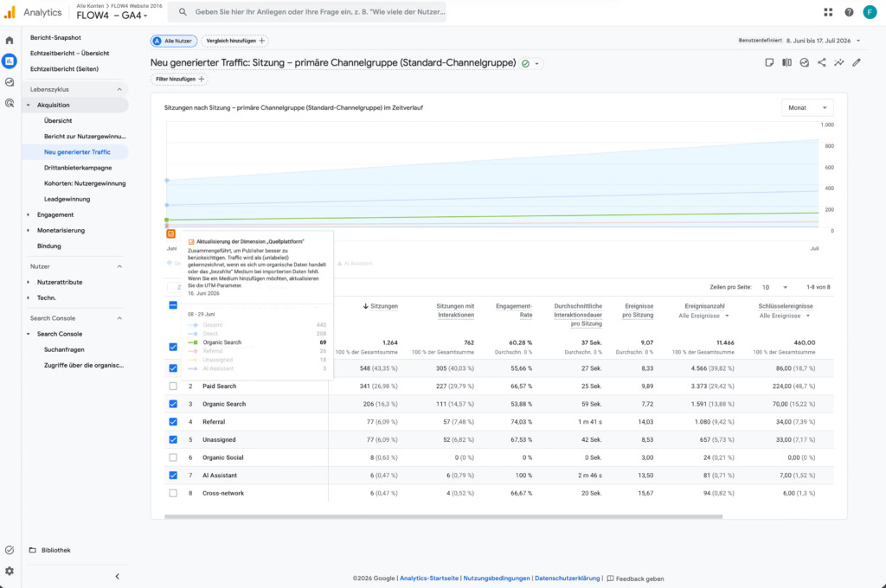The height and width of the screenshot is (588, 886).
Task: Click the Analytics logo
Action: pos(10,12)
